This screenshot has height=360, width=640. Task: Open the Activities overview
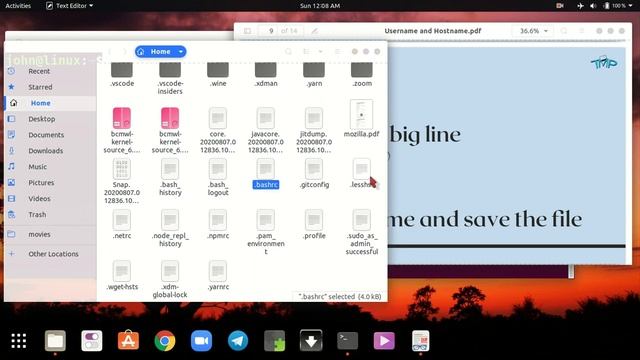[18, 6]
